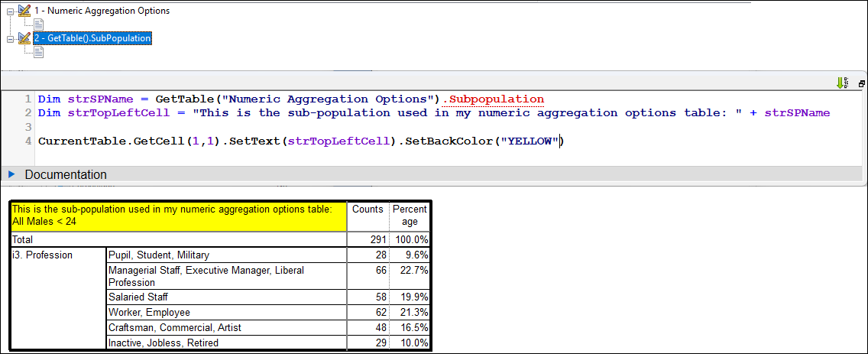Click the green down-arrow icon above the editor
868x354 pixels.
point(842,83)
